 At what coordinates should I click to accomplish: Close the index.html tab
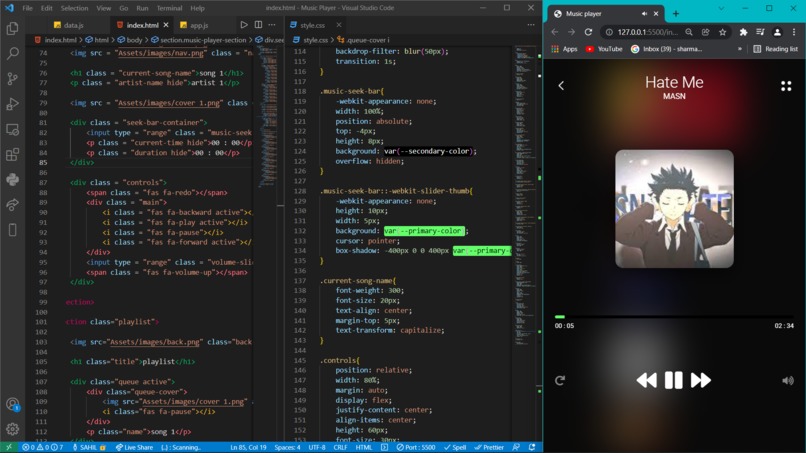(166, 25)
